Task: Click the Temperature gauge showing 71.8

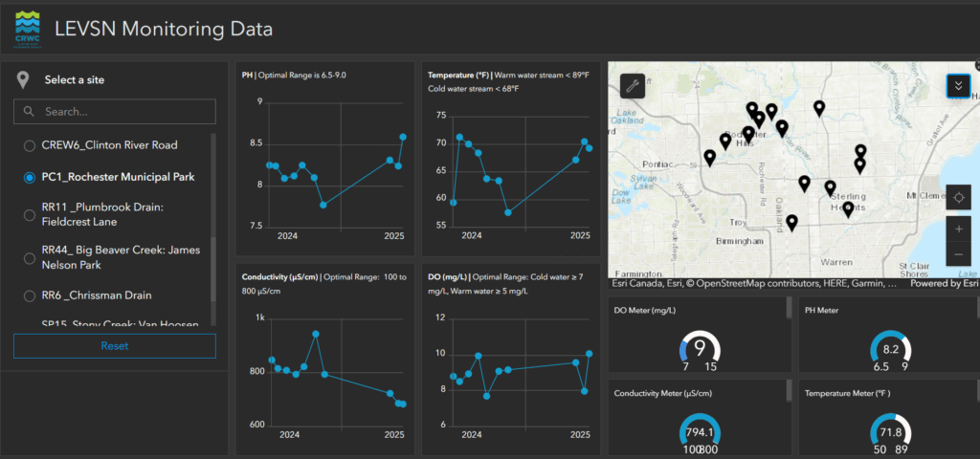Action: [x=891, y=431]
